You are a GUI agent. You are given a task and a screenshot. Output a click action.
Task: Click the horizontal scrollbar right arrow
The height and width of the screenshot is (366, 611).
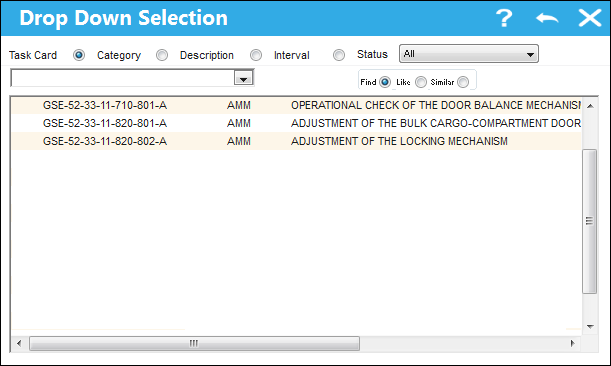coord(572,343)
